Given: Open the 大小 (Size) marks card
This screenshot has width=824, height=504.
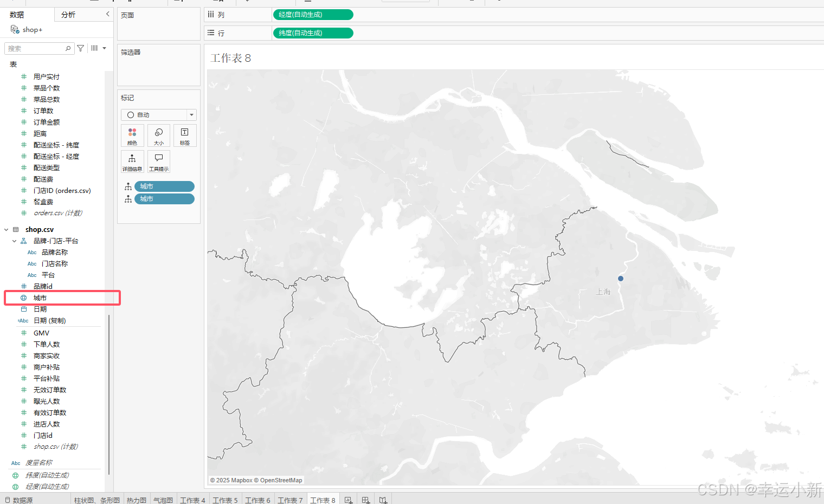Looking at the screenshot, I should coord(159,135).
